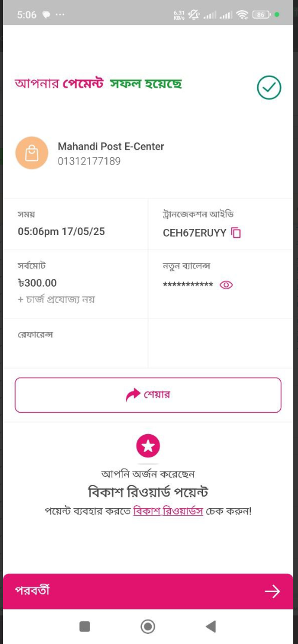Tap the Android recent apps square button
298x644 pixels.
(x=85, y=626)
